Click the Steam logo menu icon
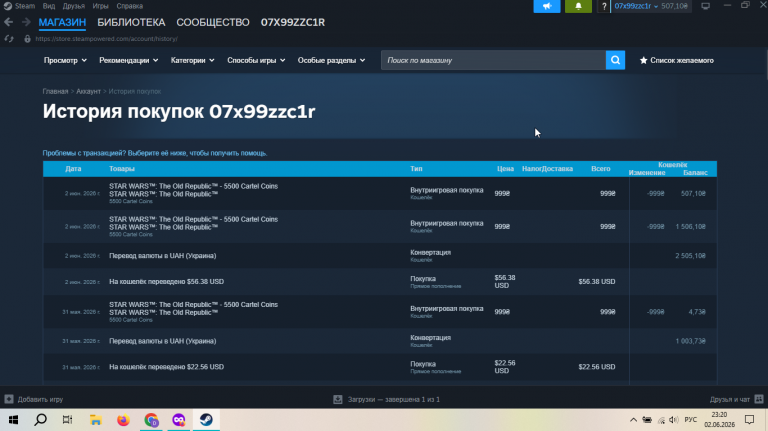The image size is (768, 431). (7, 6)
